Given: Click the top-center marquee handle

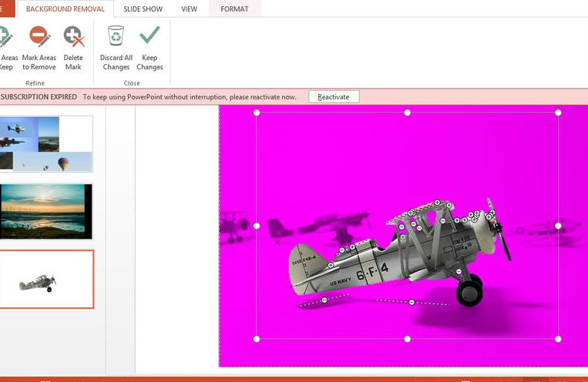Looking at the screenshot, I should 407,112.
